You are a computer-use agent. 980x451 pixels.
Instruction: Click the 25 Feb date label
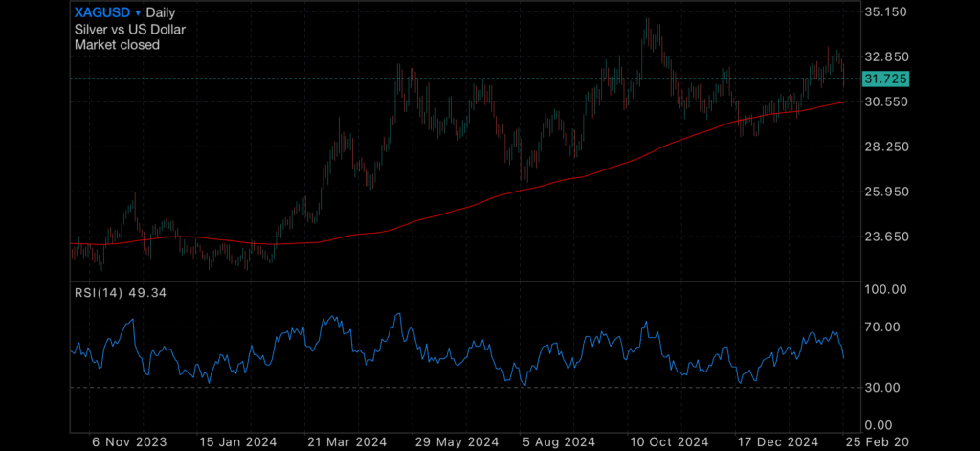coord(877,442)
